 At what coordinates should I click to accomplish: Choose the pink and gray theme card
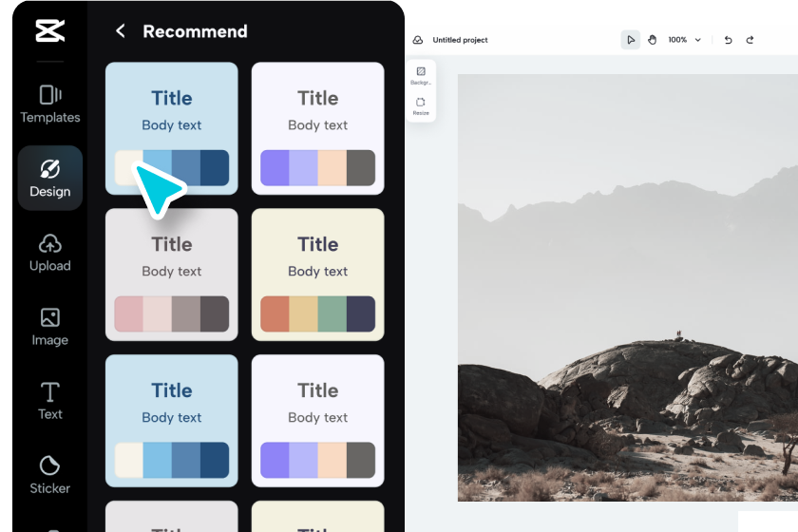pyautogui.click(x=172, y=275)
